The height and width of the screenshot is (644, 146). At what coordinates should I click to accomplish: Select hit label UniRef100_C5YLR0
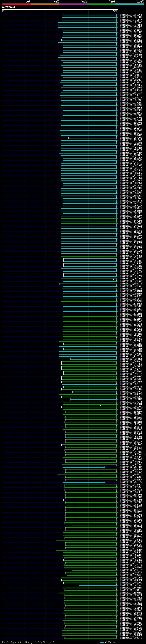point(131,65)
